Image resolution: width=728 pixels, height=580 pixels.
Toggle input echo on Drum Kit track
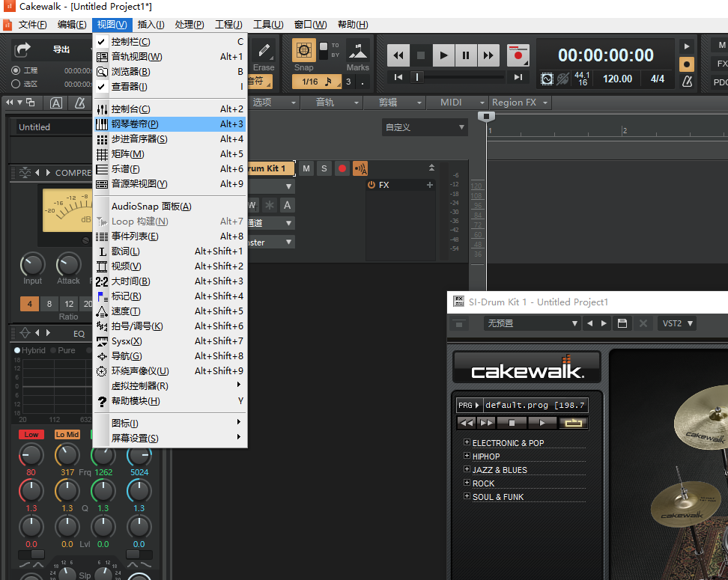pos(360,168)
